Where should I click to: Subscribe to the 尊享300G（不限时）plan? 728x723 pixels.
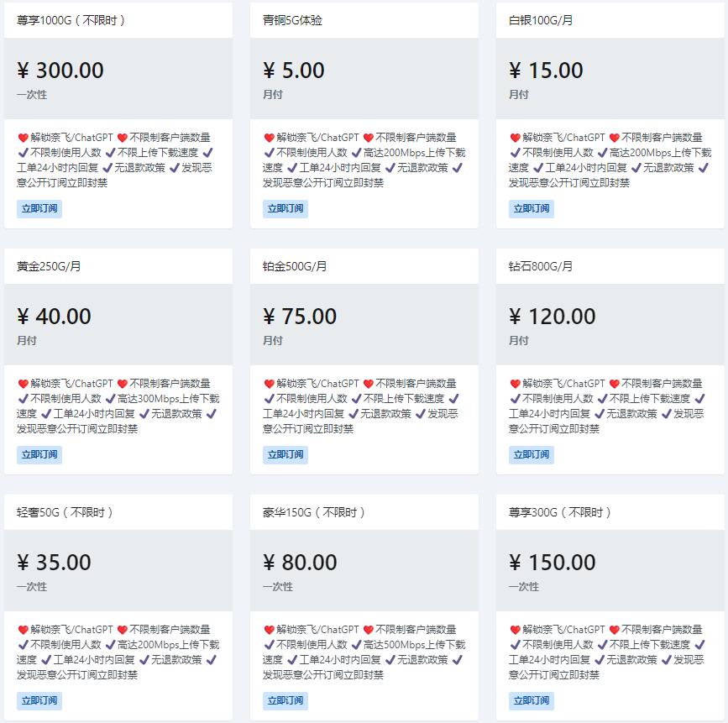click(x=532, y=700)
